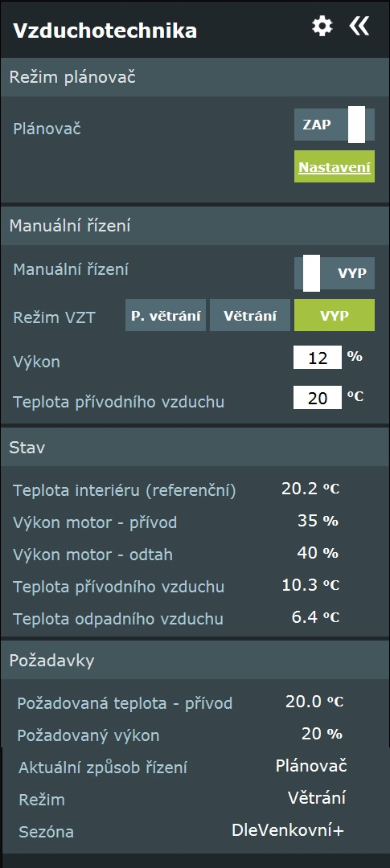Click the supply air temperature input field
Image resolution: width=390 pixels, height=868 pixels.
[318, 398]
